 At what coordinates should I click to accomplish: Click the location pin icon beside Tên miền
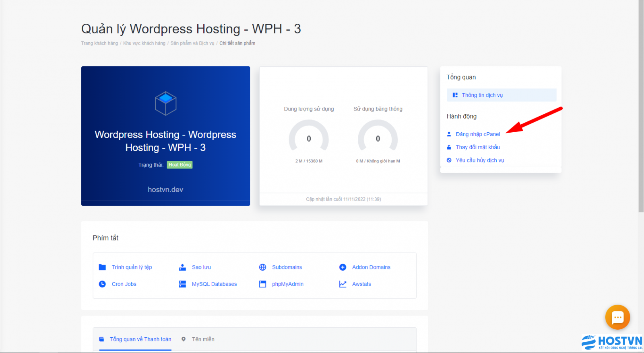(184, 339)
